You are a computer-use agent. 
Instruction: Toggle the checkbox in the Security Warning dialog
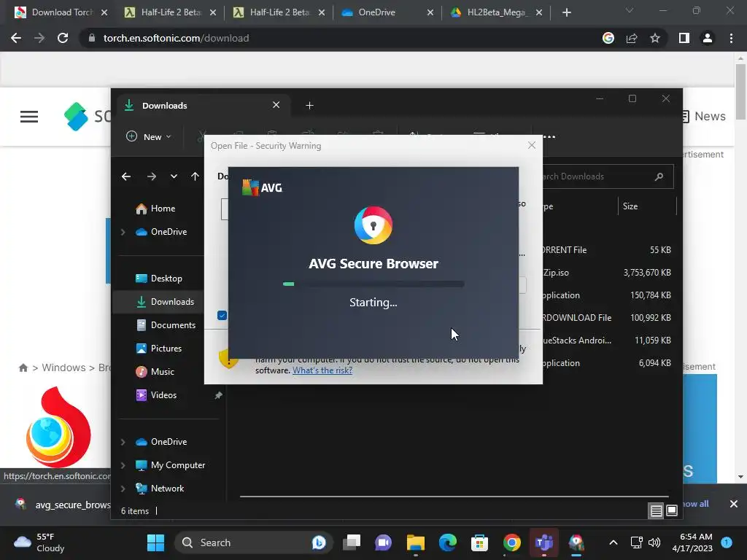pos(222,316)
